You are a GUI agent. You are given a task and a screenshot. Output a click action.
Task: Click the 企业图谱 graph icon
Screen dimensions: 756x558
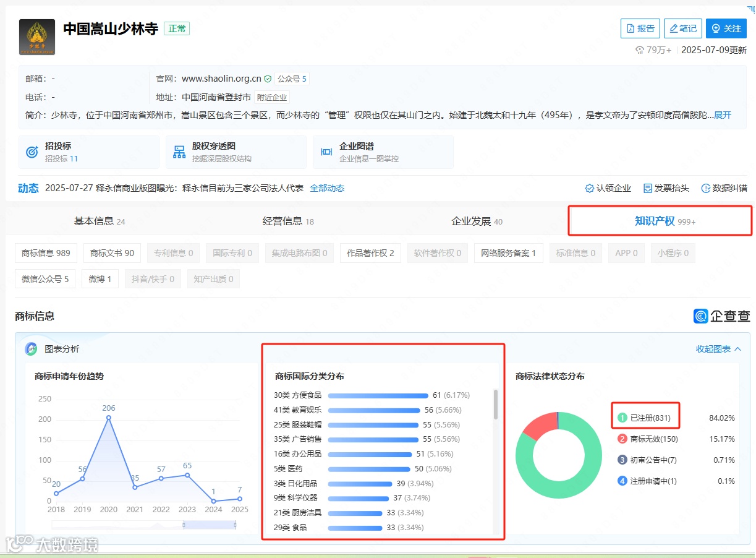(326, 152)
